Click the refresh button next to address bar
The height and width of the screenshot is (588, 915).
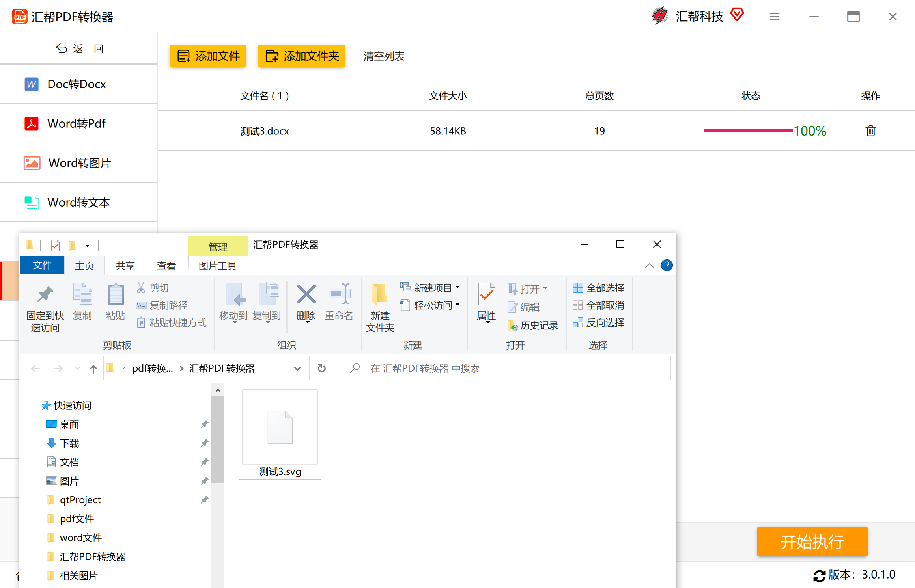[x=322, y=368]
